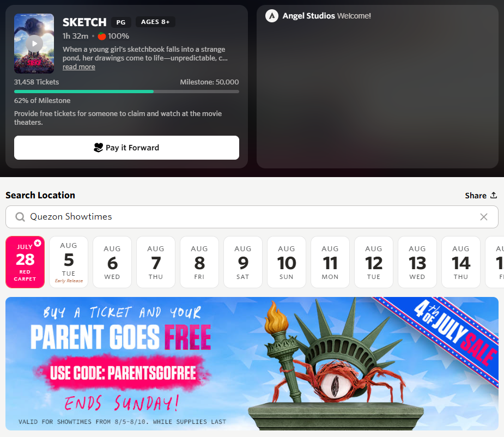Image resolution: width=504 pixels, height=437 pixels.
Task: Click the PG rating badge
Action: point(121,22)
